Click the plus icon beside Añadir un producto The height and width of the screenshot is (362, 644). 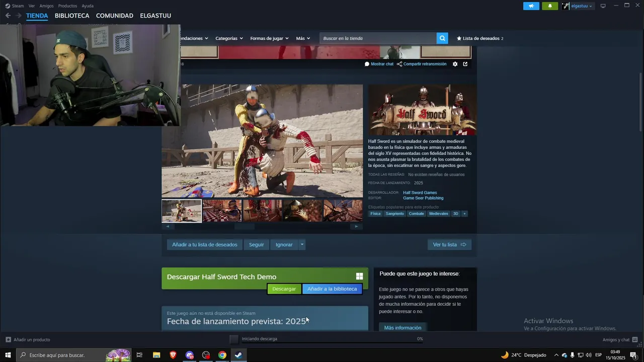pos(8,339)
